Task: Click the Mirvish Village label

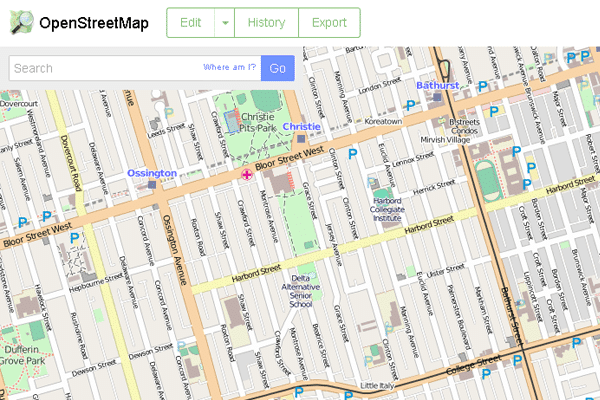Action: tap(445, 140)
